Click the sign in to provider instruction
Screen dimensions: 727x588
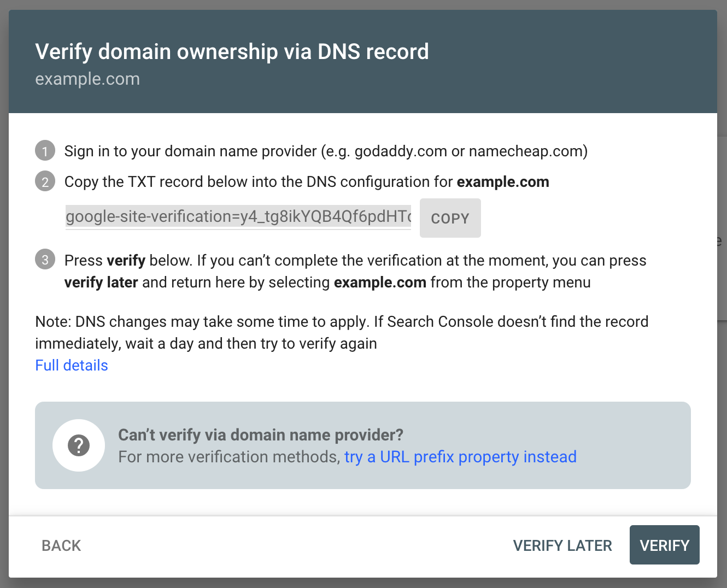(x=326, y=151)
